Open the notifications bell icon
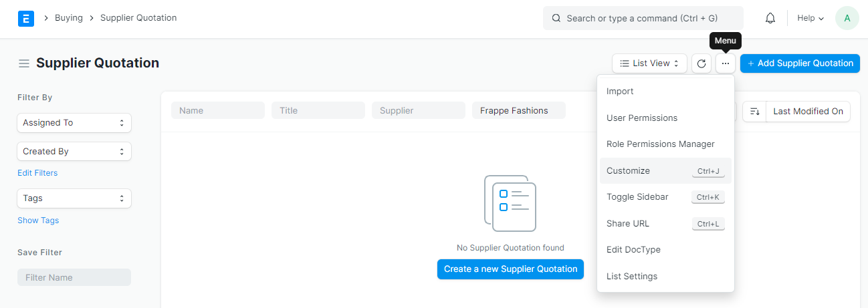 click(770, 18)
